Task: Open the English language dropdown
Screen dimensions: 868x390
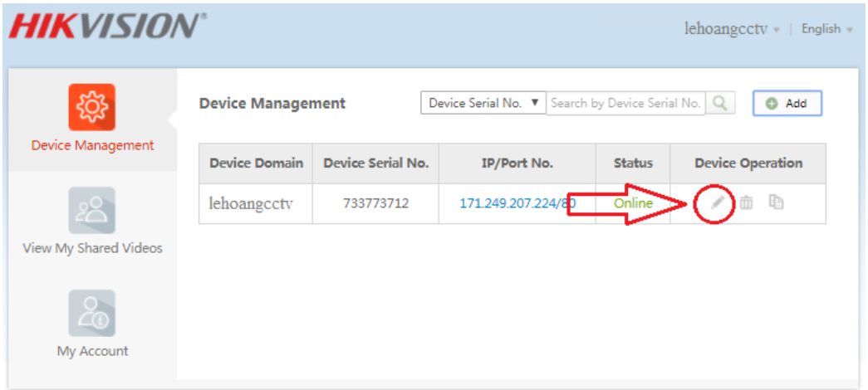Action: (x=827, y=29)
